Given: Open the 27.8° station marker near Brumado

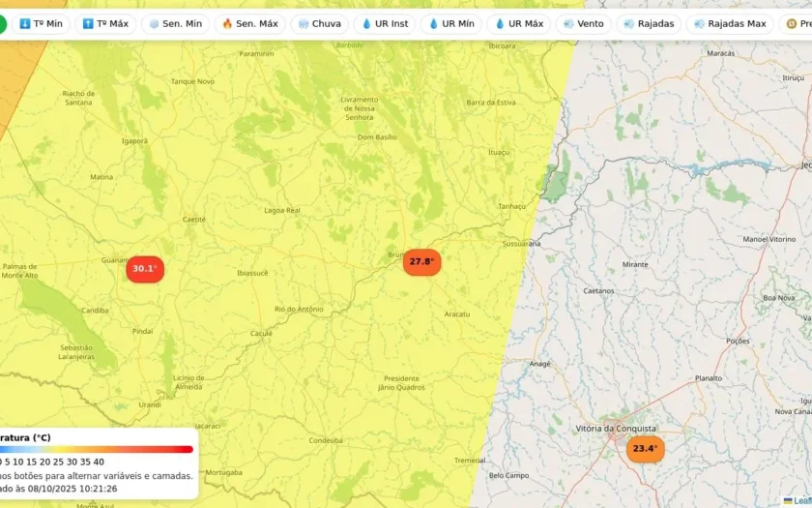Looking at the screenshot, I should [422, 262].
